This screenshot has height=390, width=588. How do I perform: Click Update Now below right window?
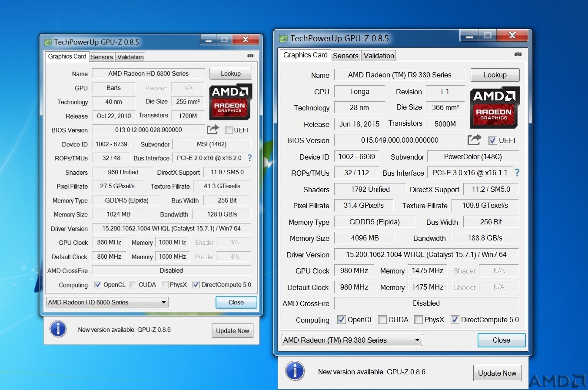pyautogui.click(x=497, y=373)
